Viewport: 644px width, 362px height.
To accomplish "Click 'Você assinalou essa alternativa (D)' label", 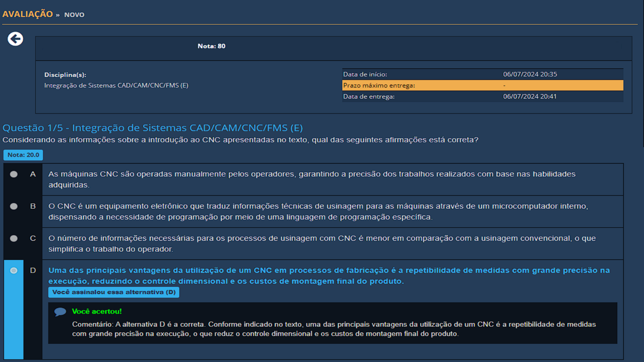I will 114,292.
